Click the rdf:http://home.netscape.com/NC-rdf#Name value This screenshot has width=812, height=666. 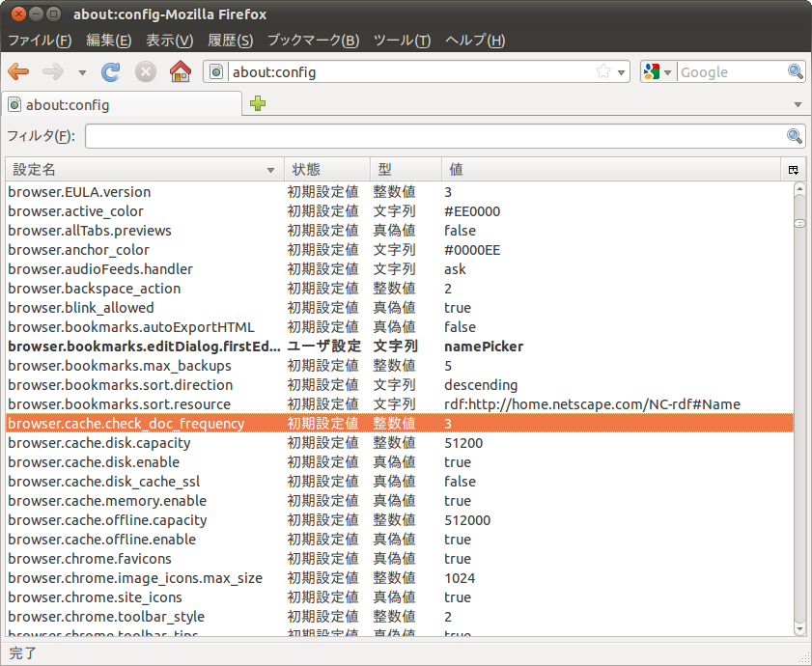point(592,404)
